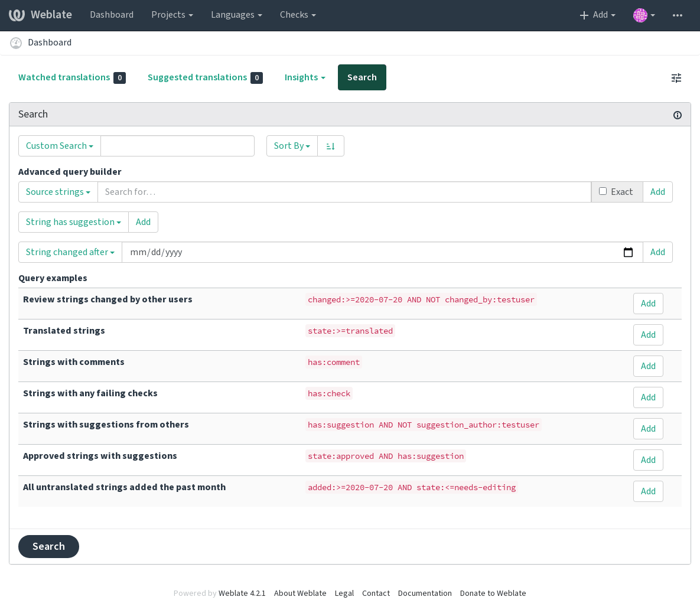This screenshot has width=700, height=613.
Task: Add the String has suggestion filter
Action: pos(143,222)
